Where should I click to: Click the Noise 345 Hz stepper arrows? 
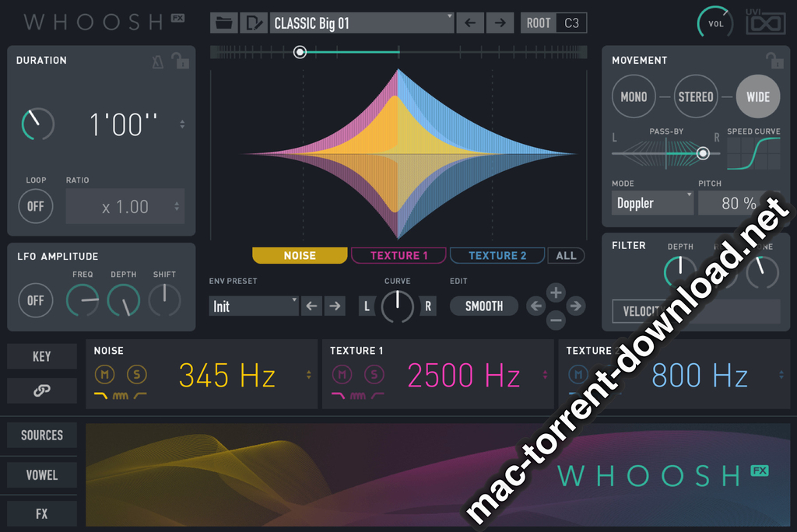click(308, 375)
